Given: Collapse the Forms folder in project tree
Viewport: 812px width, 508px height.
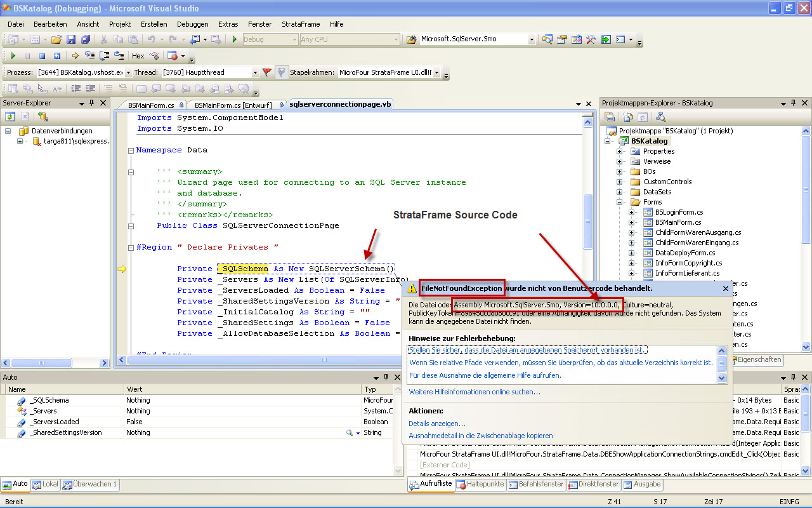Looking at the screenshot, I should click(x=620, y=202).
